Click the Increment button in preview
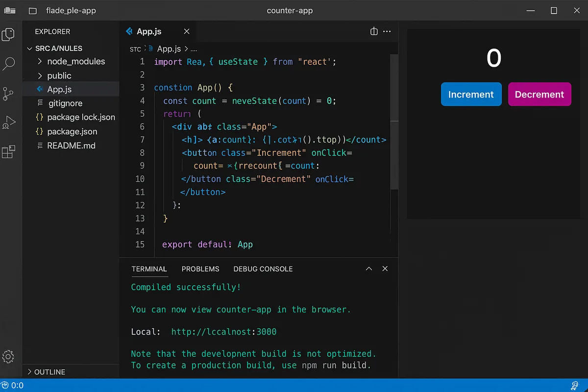Screen dimensions: 588x392 click(471, 94)
